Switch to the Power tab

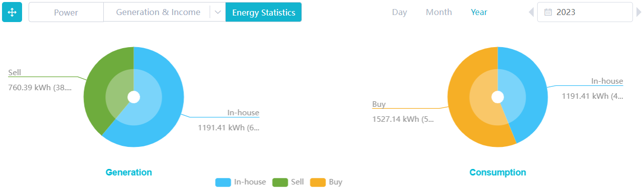coord(66,12)
